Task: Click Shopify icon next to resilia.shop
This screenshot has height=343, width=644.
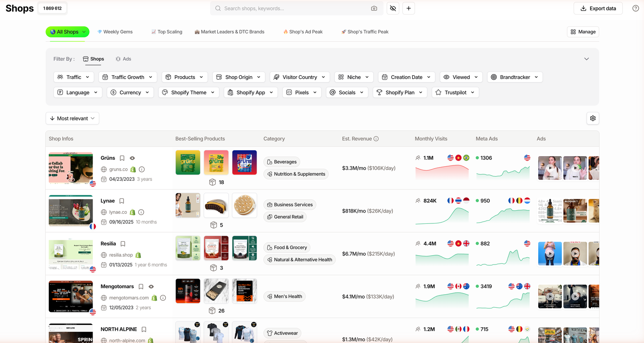Action: click(138, 255)
